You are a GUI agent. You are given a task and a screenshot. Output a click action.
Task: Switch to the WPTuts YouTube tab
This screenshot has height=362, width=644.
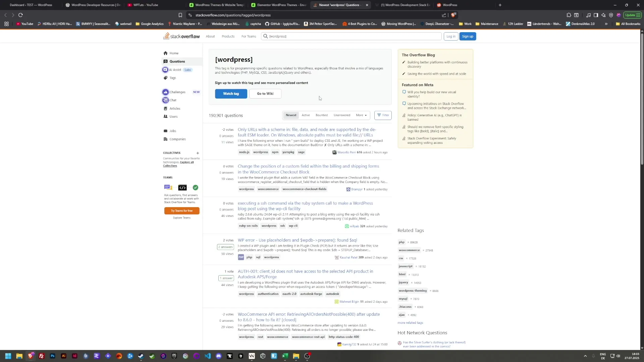[x=145, y=5]
